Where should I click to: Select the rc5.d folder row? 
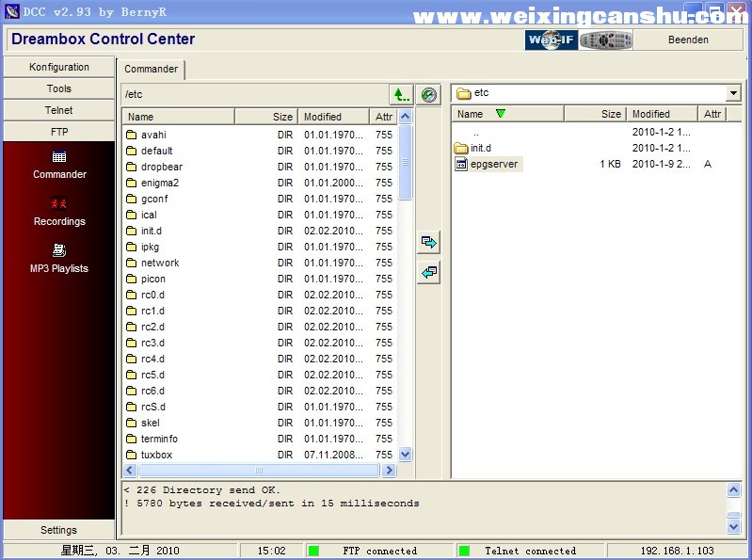tap(261, 375)
